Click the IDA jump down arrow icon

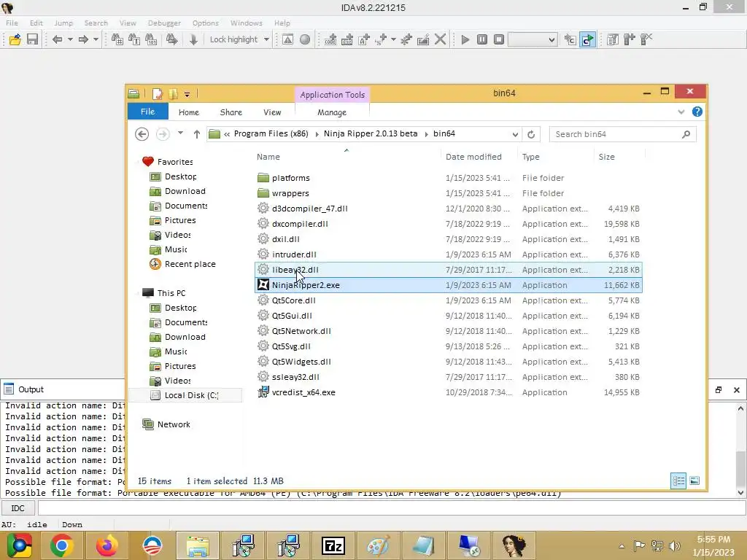click(193, 39)
